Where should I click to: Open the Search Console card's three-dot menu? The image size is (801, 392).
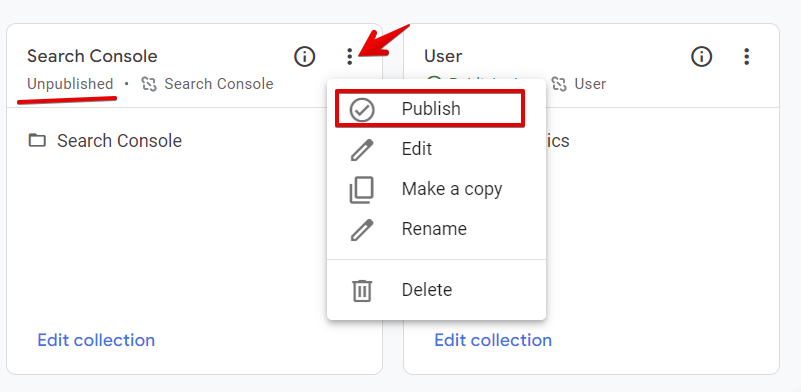pyautogui.click(x=349, y=56)
